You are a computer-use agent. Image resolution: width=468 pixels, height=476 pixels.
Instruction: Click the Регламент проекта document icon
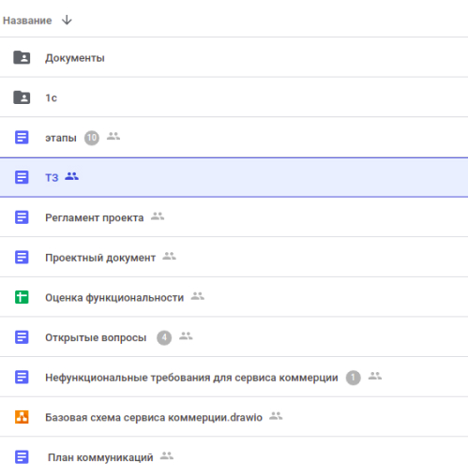[22, 217]
